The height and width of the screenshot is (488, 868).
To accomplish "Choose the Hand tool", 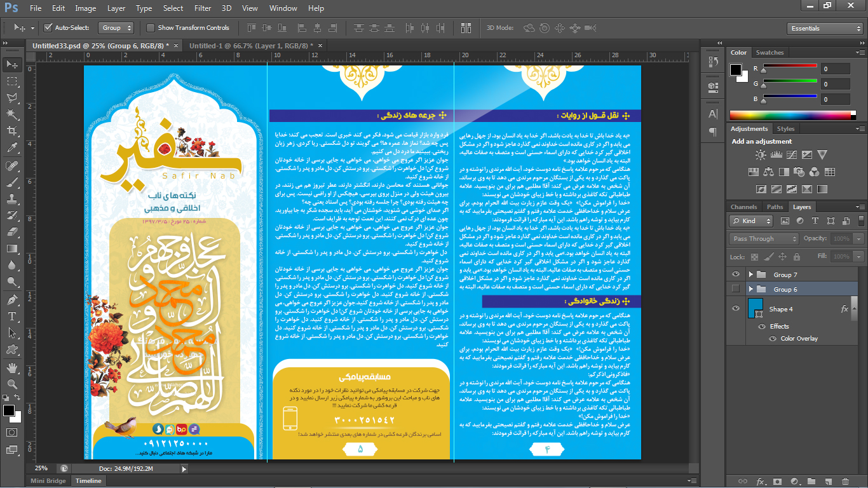I will 12,368.
